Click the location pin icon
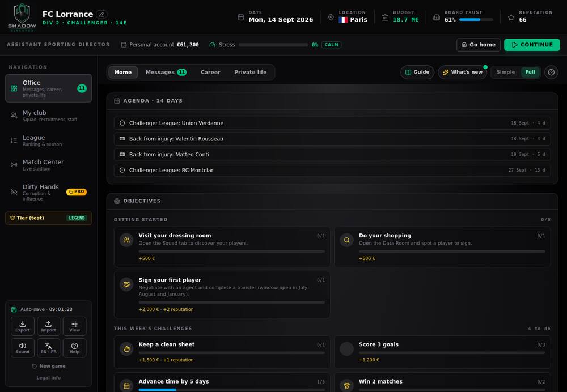Screen dimensions: 567x392 click(x=331, y=18)
